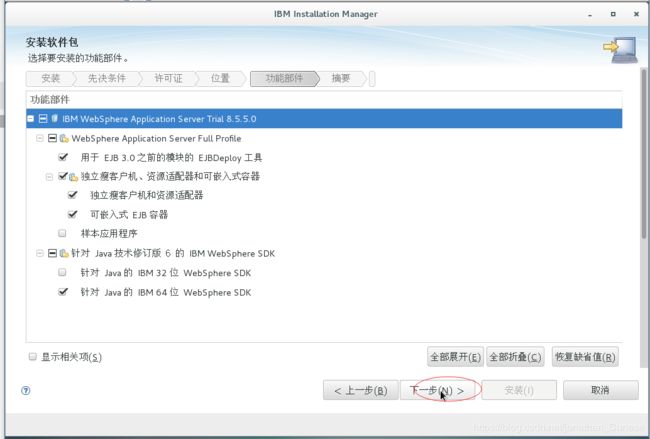Collapse the IBM WebSphere Application Server Trial tree node
The height and width of the screenshot is (439, 650).
point(30,119)
